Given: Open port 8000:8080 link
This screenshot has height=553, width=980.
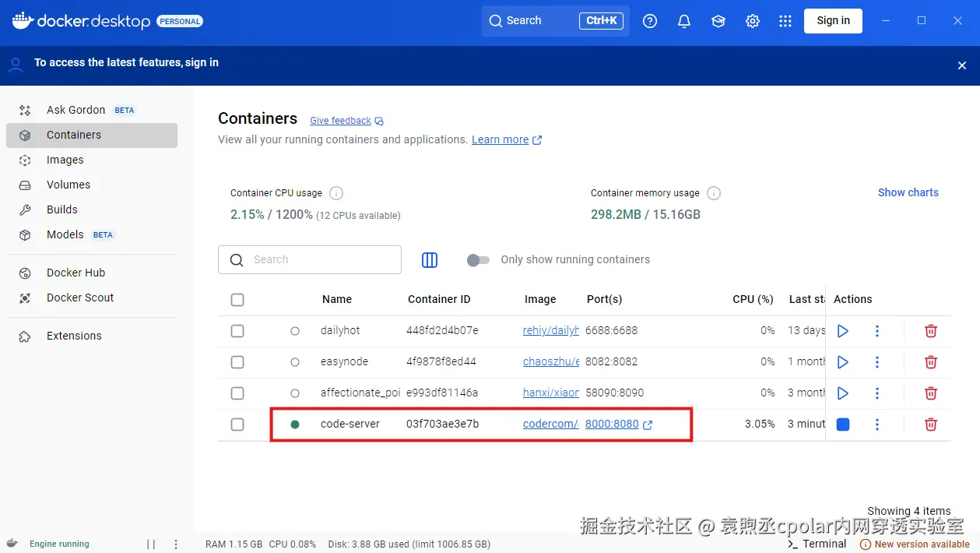Looking at the screenshot, I should [619, 424].
